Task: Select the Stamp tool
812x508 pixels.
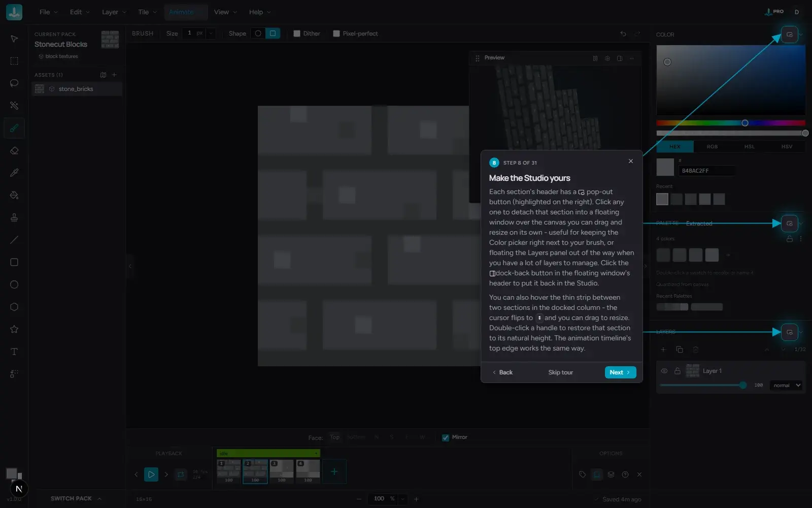Action: (x=14, y=217)
